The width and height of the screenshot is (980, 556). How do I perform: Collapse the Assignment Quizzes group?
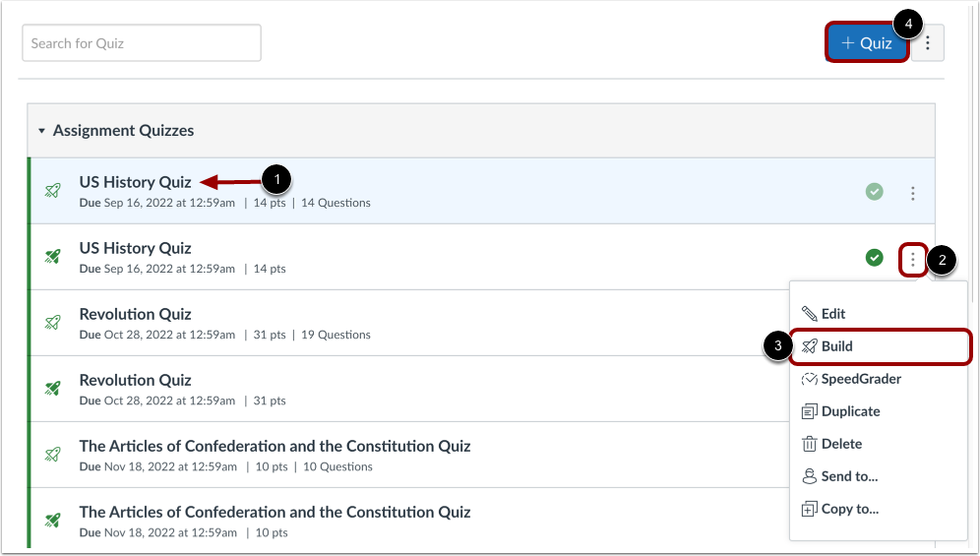click(x=41, y=131)
